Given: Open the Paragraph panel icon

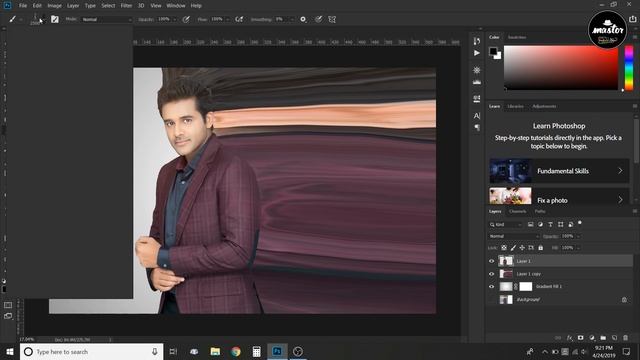Looking at the screenshot, I should click(x=476, y=128).
